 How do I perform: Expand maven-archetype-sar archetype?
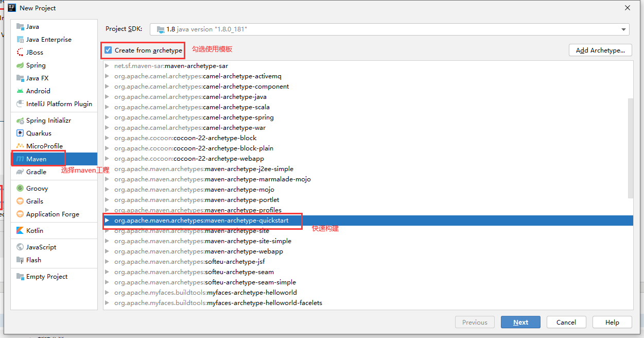[x=107, y=66]
